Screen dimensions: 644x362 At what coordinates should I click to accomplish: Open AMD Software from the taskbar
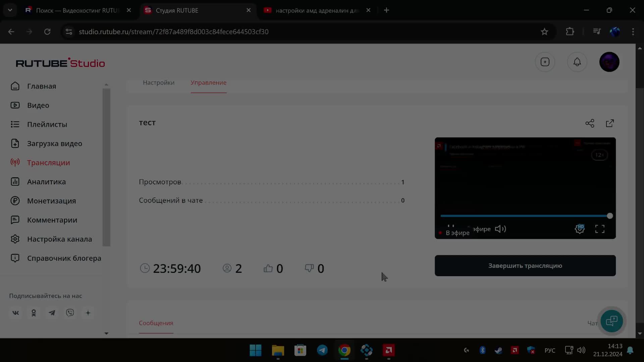tap(389, 350)
